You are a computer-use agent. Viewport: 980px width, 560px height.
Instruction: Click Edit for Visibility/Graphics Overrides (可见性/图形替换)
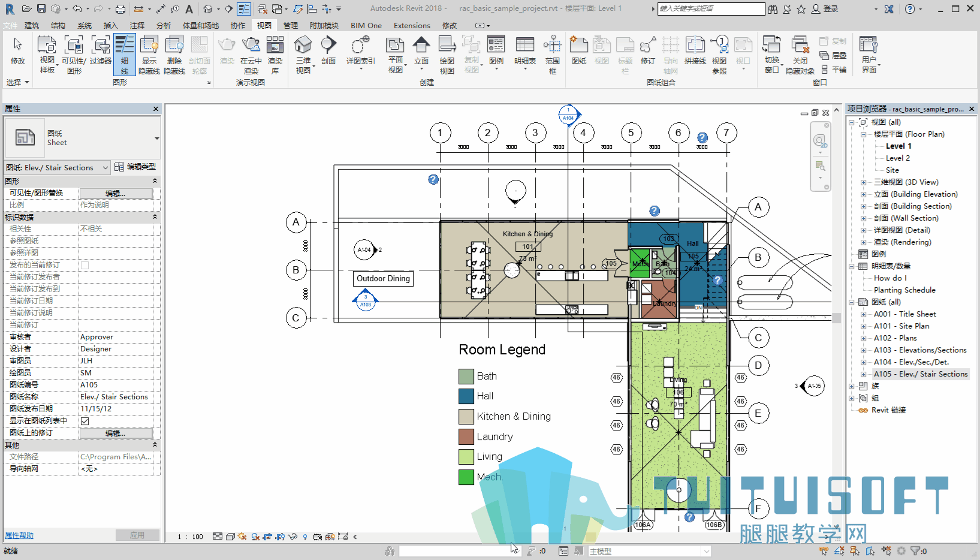tap(116, 193)
